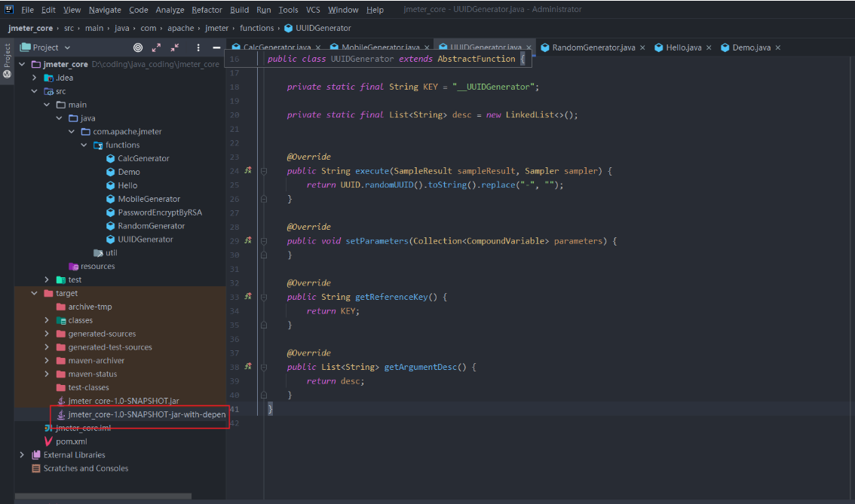This screenshot has width=855, height=504.
Task: Click jmeter_core in breadcrumb bar
Action: click(x=30, y=29)
